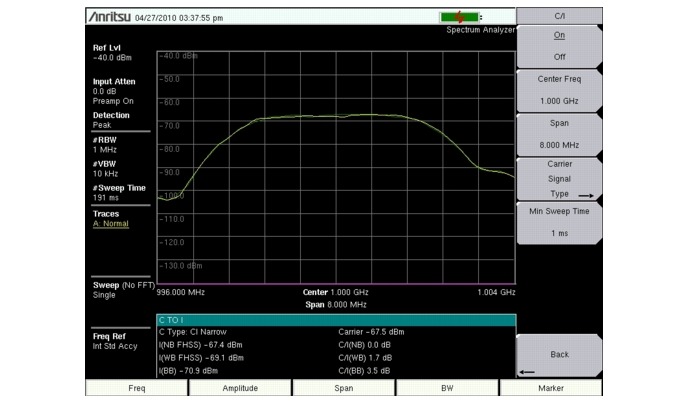Open the Center Freq 1.000 GHz softkey

tap(559, 91)
